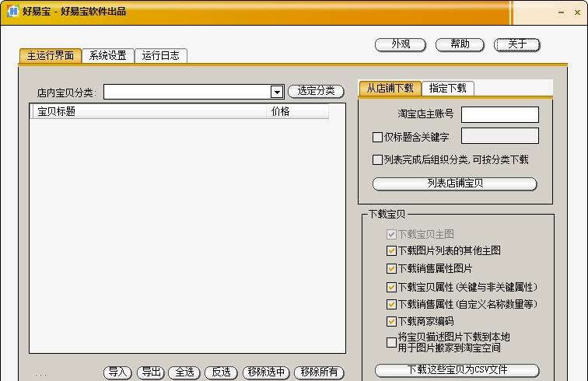Click the keyword field next to 仅标题含关键字
Viewport: 588px width, 381px height.
(x=500, y=136)
